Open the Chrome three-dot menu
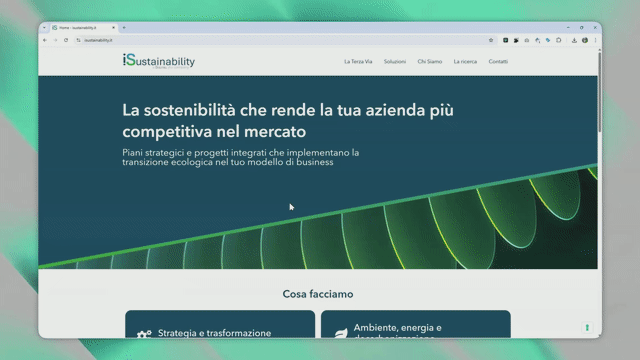The image size is (640, 360). (x=595, y=40)
